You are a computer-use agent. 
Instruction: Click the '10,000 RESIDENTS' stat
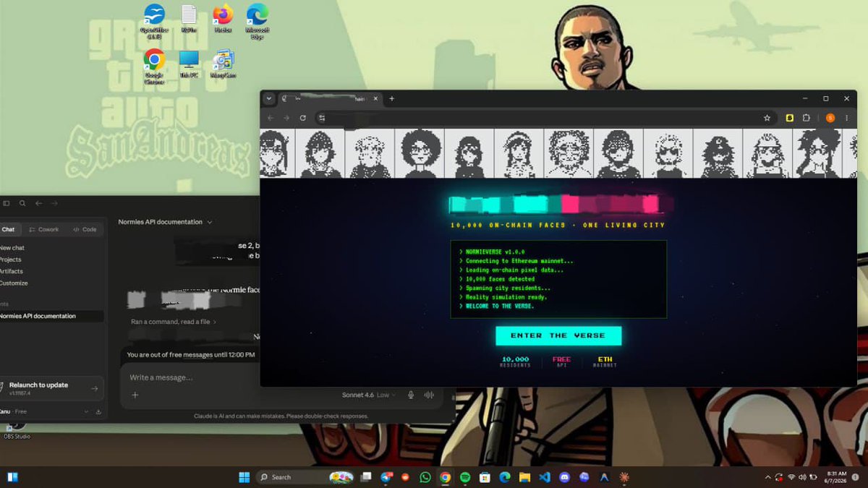click(x=516, y=361)
